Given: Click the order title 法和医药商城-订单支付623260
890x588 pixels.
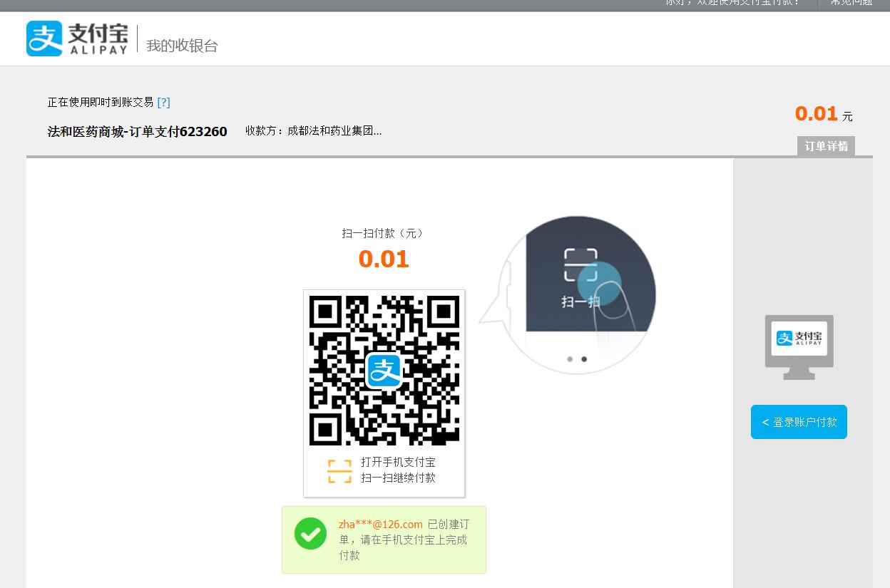Looking at the screenshot, I should coord(137,131).
